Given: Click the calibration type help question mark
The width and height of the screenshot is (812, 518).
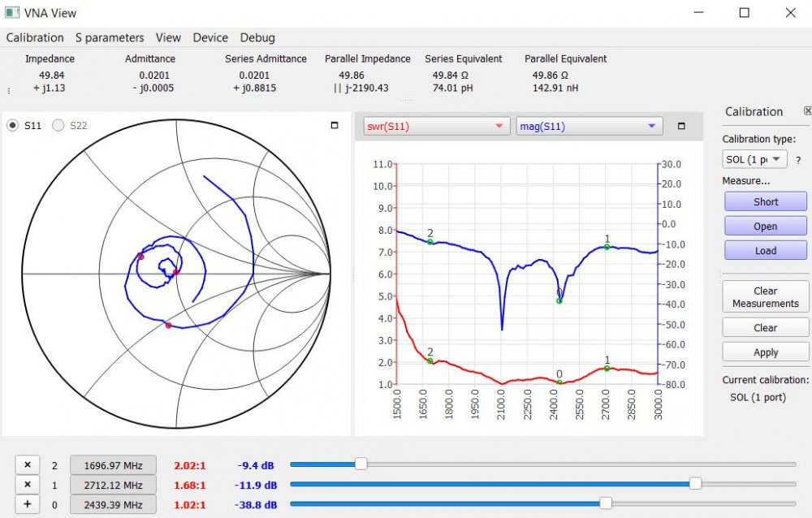Looking at the screenshot, I should point(798,161).
